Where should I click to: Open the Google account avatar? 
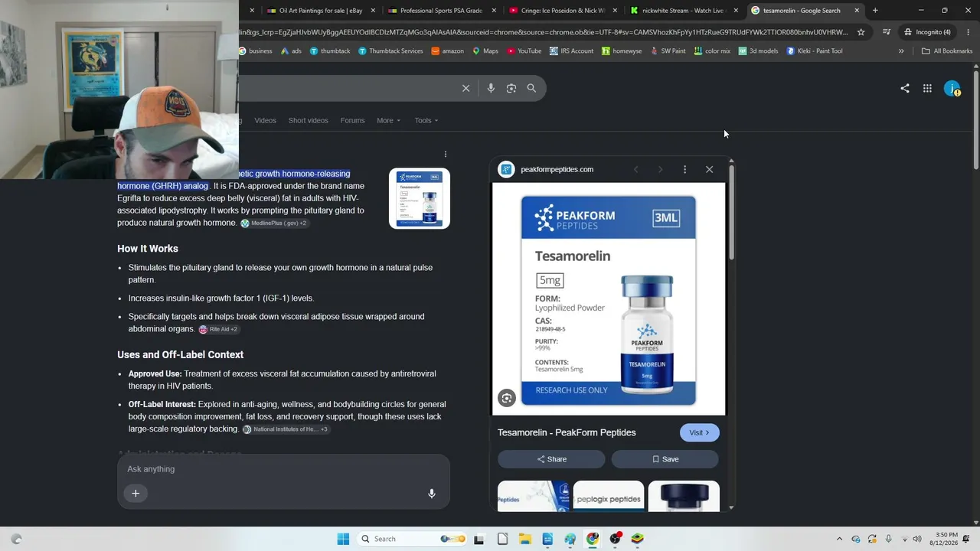tap(952, 89)
